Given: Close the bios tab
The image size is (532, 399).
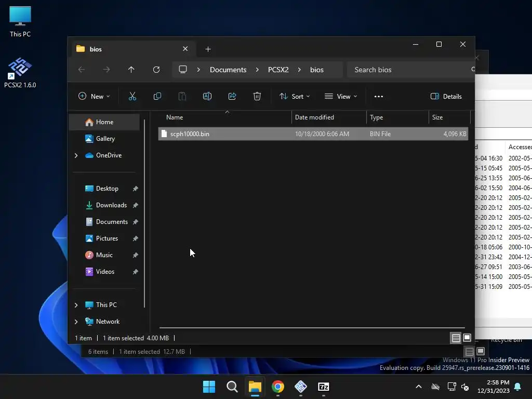Looking at the screenshot, I should point(185,49).
